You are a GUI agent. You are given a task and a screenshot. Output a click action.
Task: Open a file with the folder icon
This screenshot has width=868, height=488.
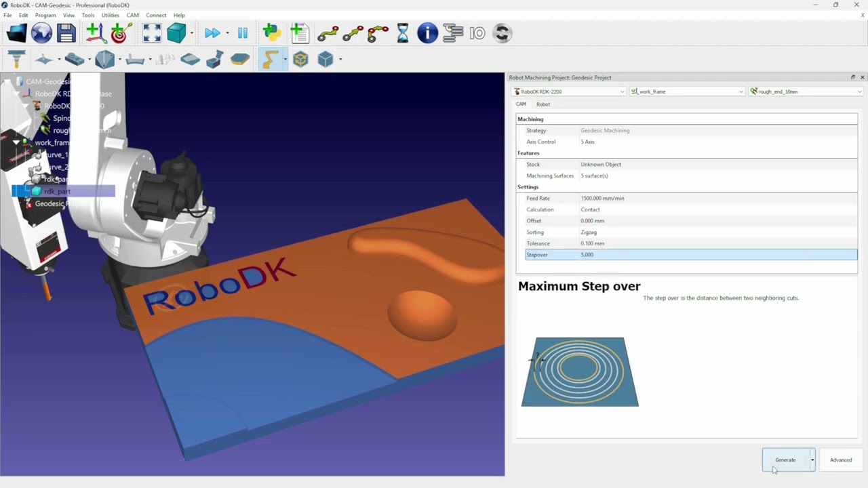(16, 33)
